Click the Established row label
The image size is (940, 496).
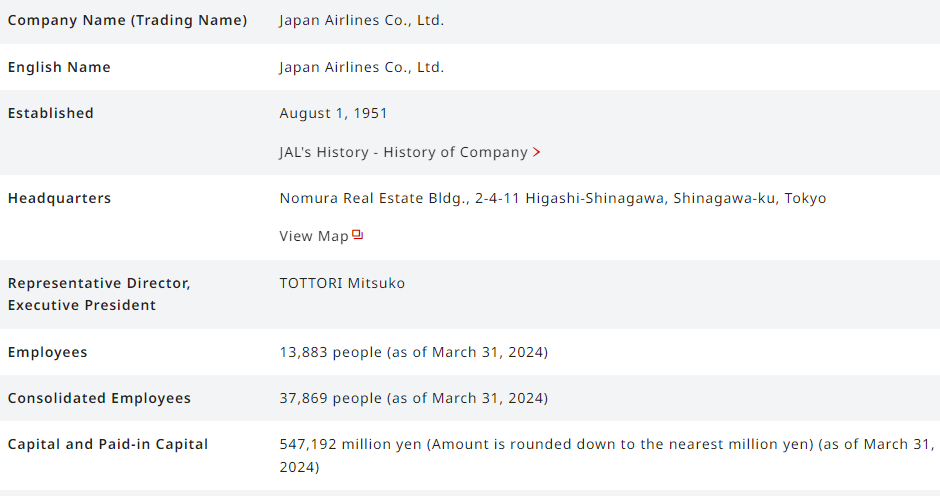(51, 114)
